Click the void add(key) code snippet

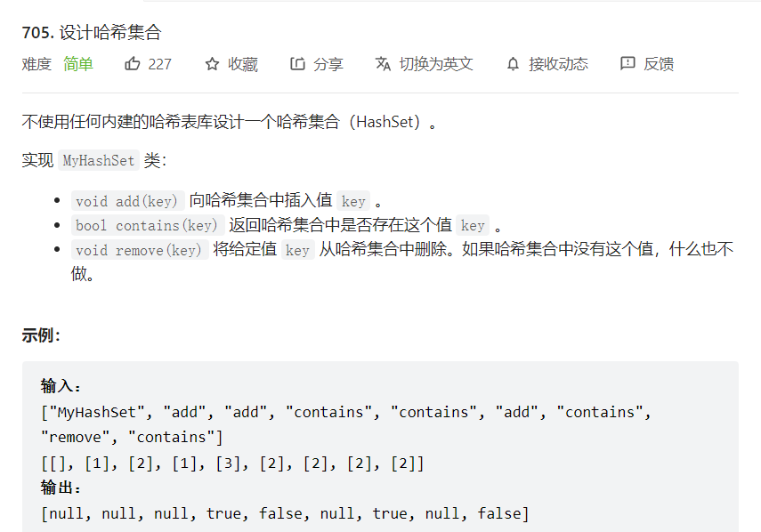[127, 201]
